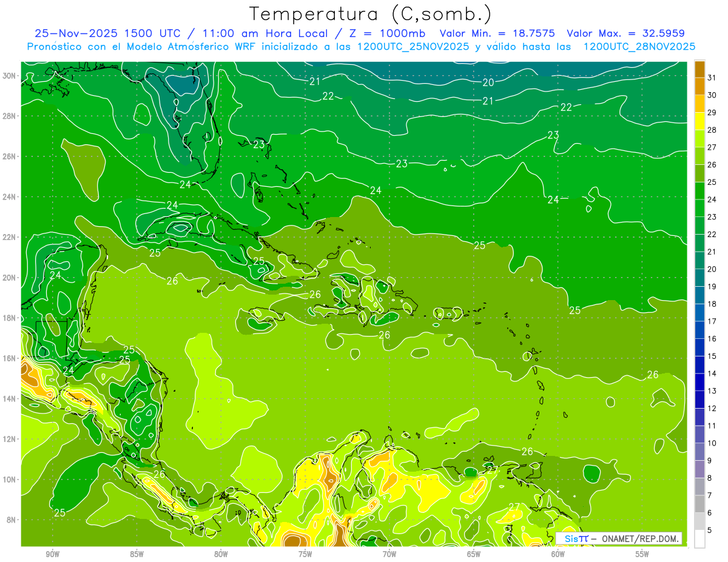Click legend color segment between 19 and 20

click(699, 278)
